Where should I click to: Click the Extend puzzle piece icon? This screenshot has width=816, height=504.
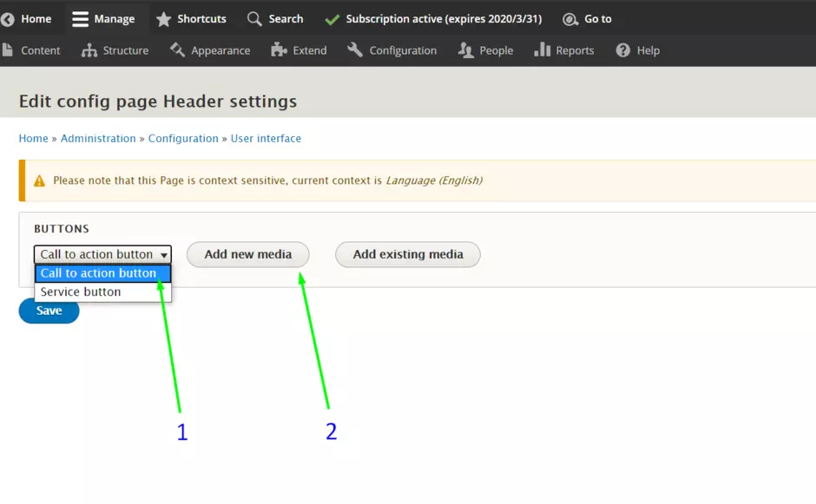pos(279,50)
